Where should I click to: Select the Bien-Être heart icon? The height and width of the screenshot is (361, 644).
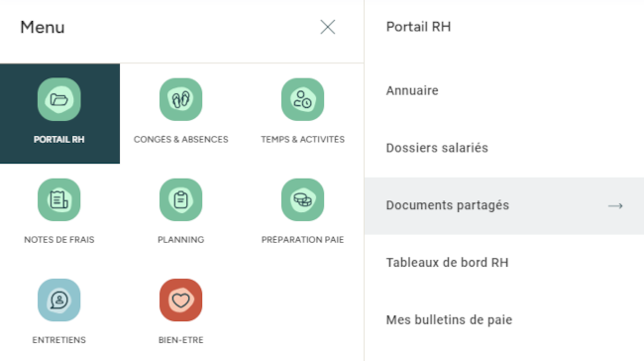180,301
